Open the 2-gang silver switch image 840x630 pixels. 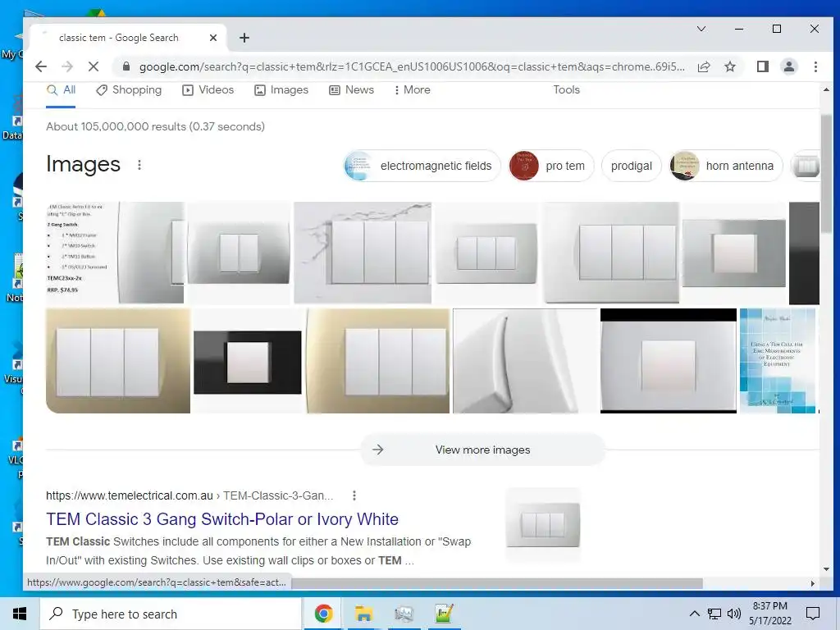pos(239,253)
